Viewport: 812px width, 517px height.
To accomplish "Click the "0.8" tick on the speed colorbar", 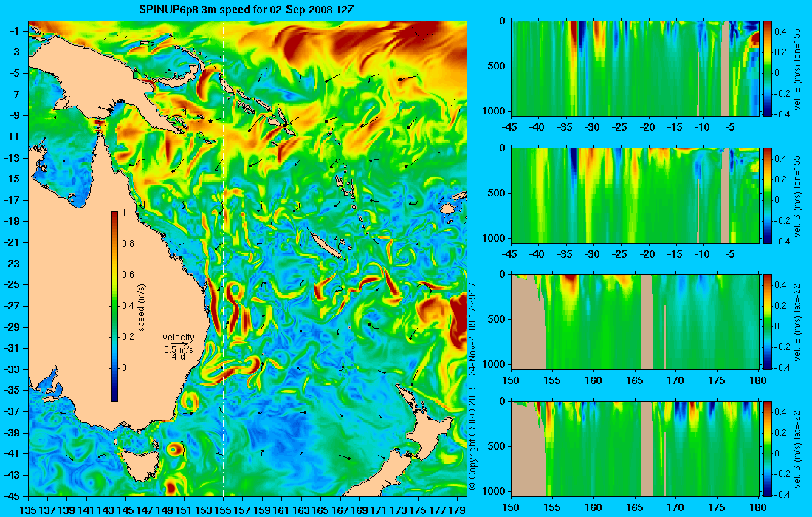I will tap(128, 244).
